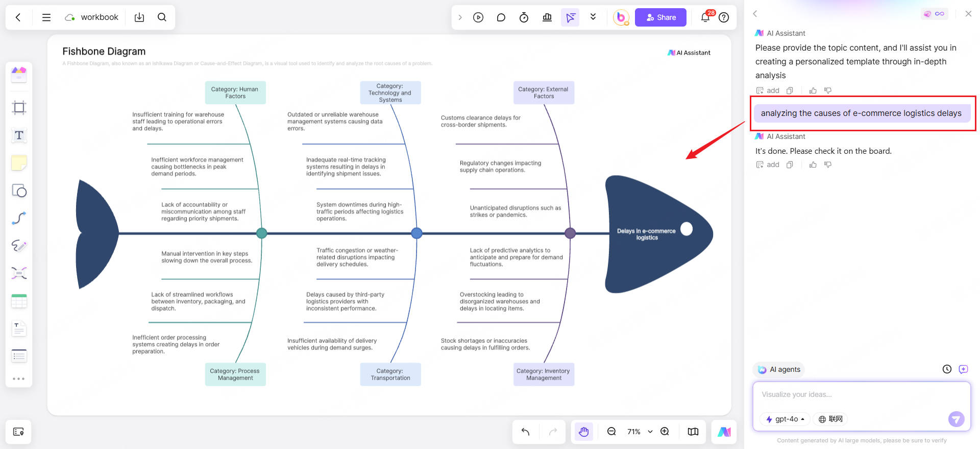Screen dimensions: 980x449
Task: Select Category: Transportation box
Action: point(390,374)
